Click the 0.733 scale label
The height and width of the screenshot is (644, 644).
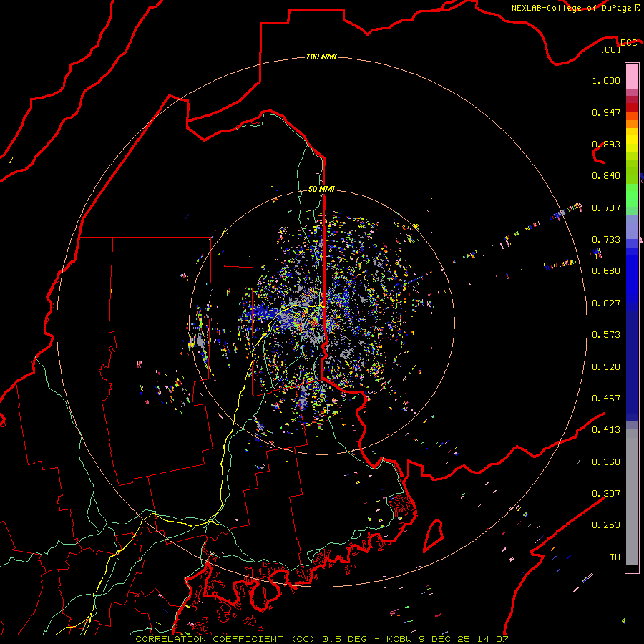tap(606, 240)
